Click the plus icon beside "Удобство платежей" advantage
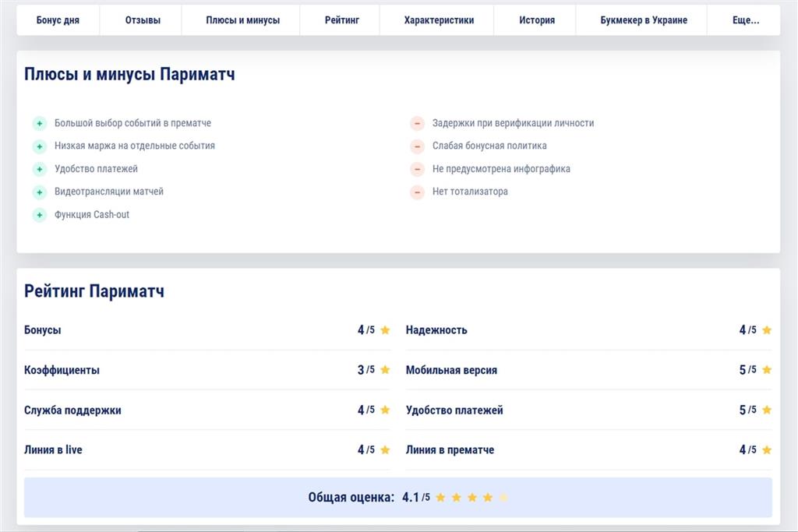 click(40, 169)
